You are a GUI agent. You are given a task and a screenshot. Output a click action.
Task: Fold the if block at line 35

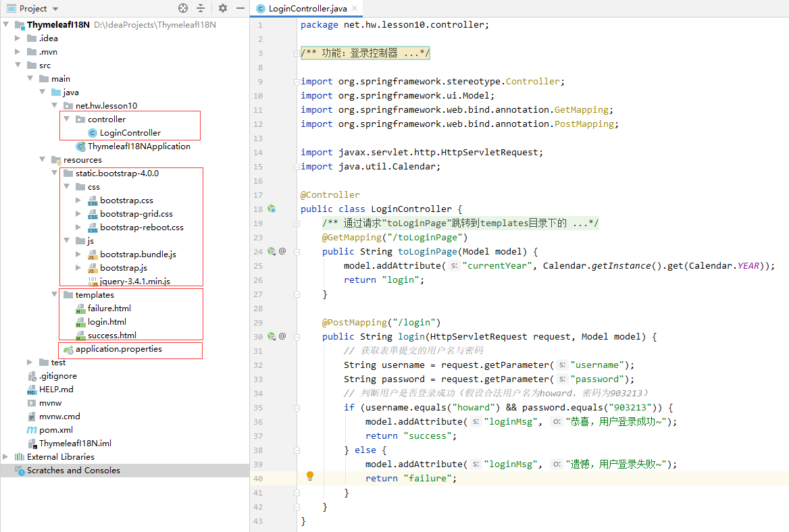click(297, 407)
